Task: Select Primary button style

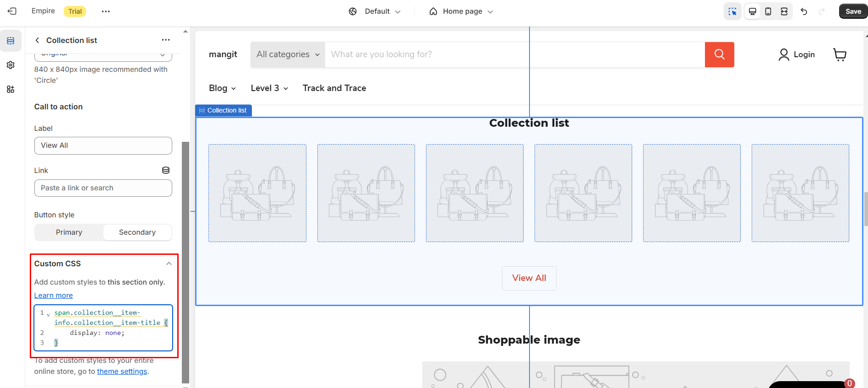Action: click(69, 232)
